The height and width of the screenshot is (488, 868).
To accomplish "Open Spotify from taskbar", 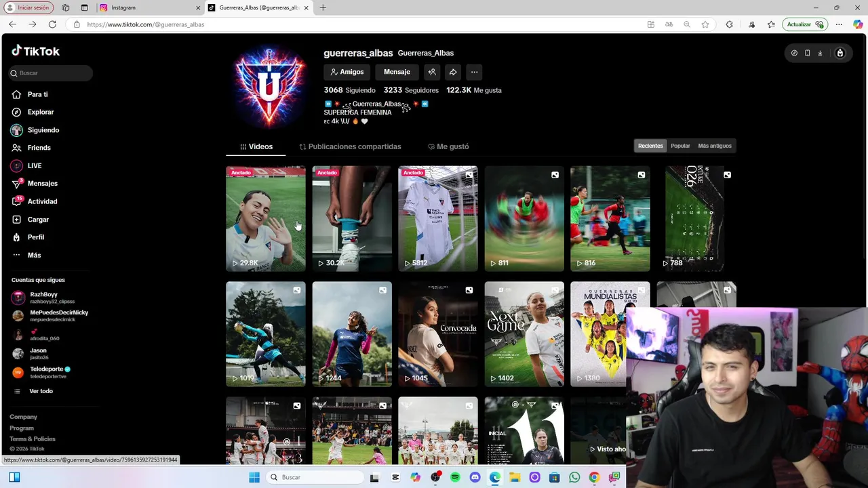I will pos(455,477).
